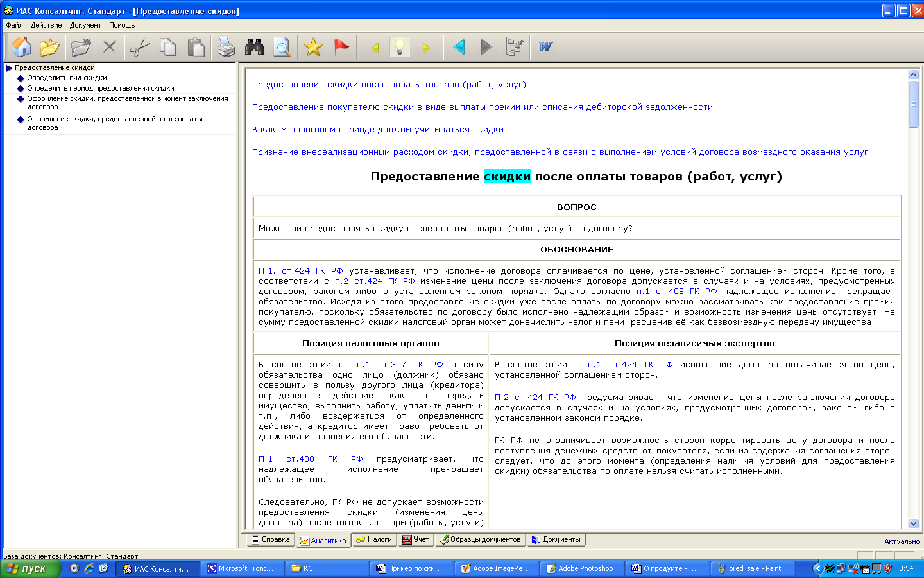Image resolution: width=924 pixels, height=578 pixels.
Task: Open п.1 ст.307 ГК РФ link
Action: click(400, 364)
